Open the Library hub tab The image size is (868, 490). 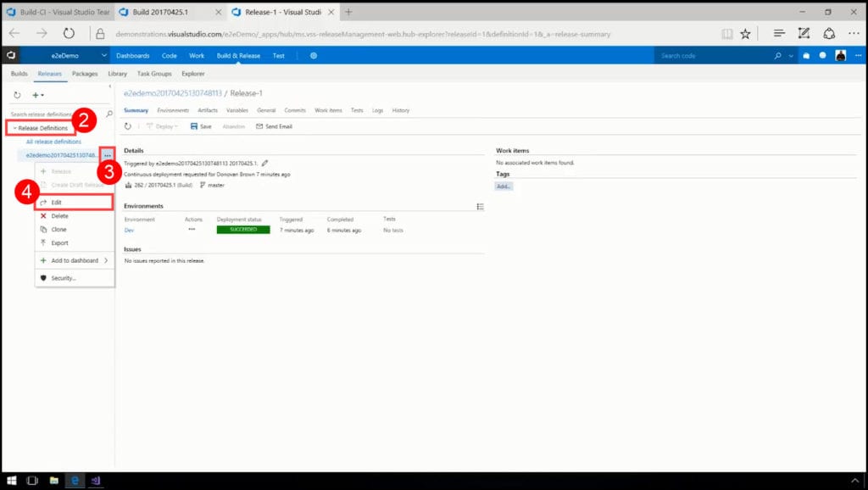coord(117,74)
